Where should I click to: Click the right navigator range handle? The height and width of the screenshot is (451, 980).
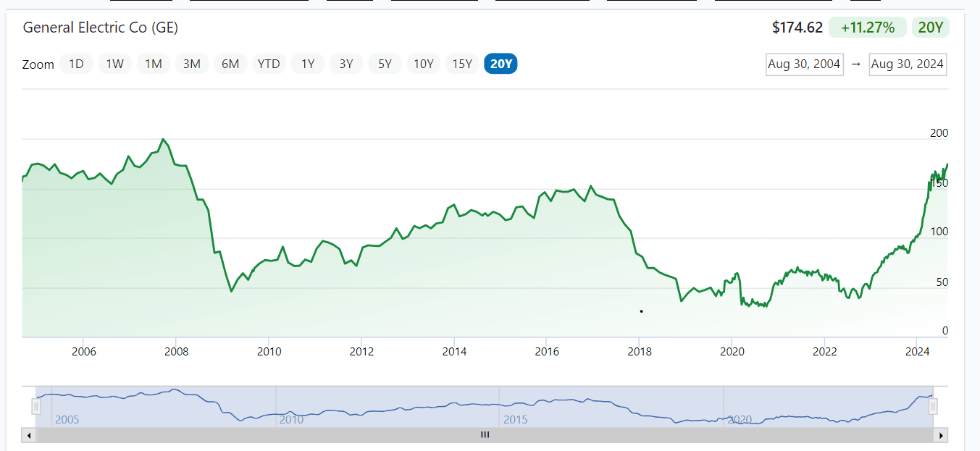pos(933,407)
